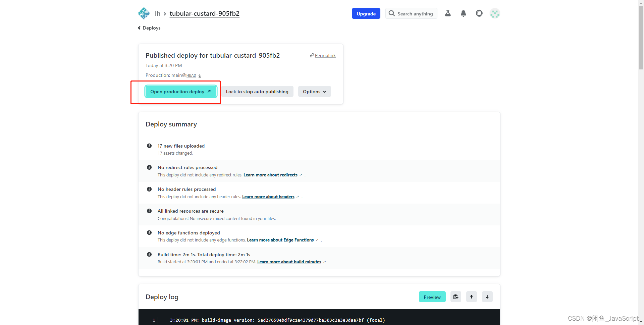Open notifications bell icon

(x=464, y=13)
